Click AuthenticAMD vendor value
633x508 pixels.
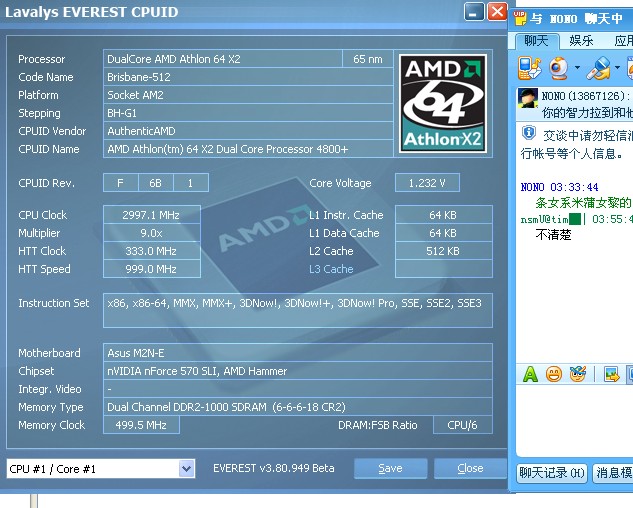[x=248, y=131]
